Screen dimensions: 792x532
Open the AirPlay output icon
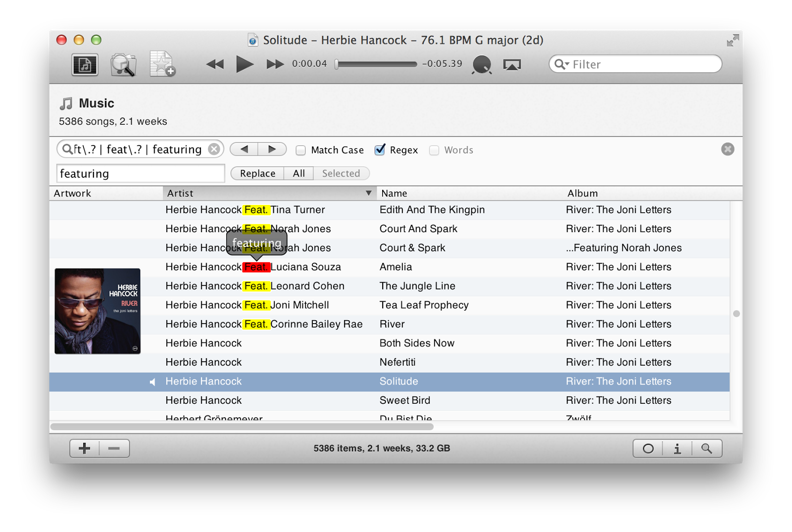coord(512,65)
